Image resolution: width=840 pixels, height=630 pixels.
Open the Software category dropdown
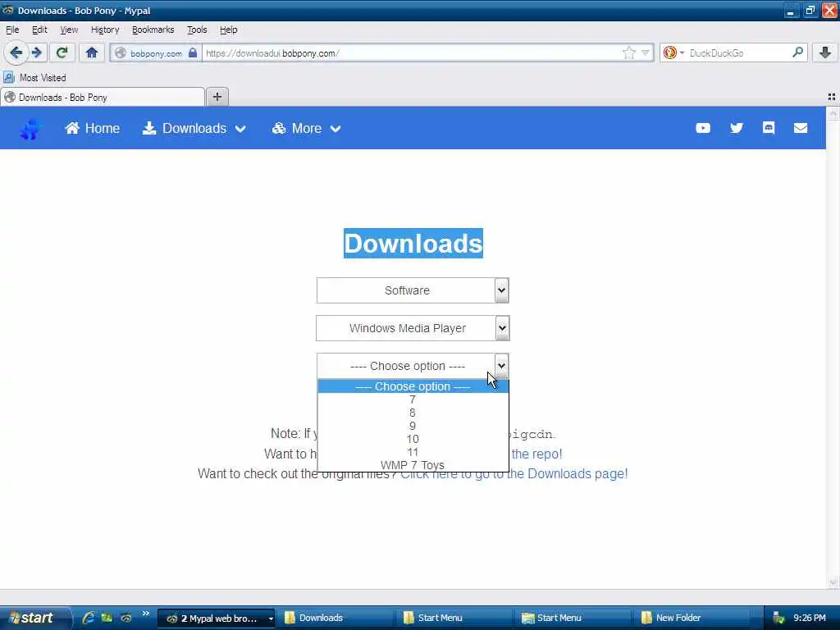coord(413,290)
